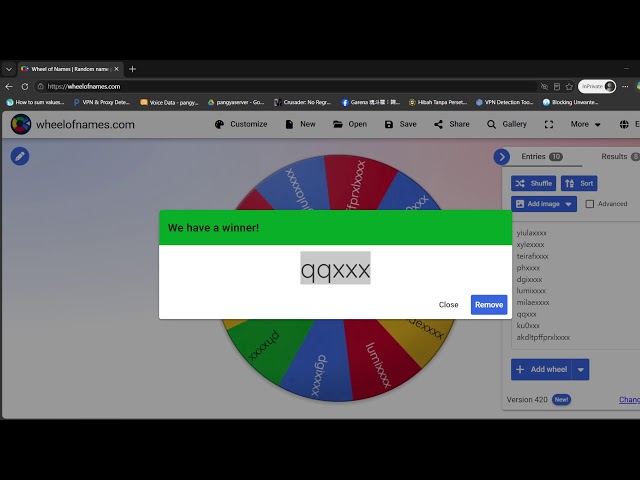Image resolution: width=640 pixels, height=480 pixels.
Task: Open the Voice Data - pangy bookmark
Action: tap(169, 102)
